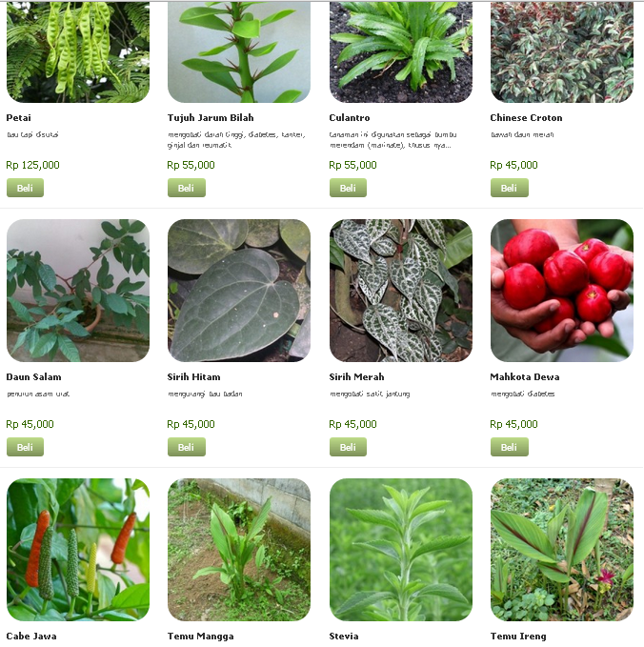Screen dimensions: 644x647
Task: Purchase Mahkota Dewa using Beli
Action: (509, 447)
